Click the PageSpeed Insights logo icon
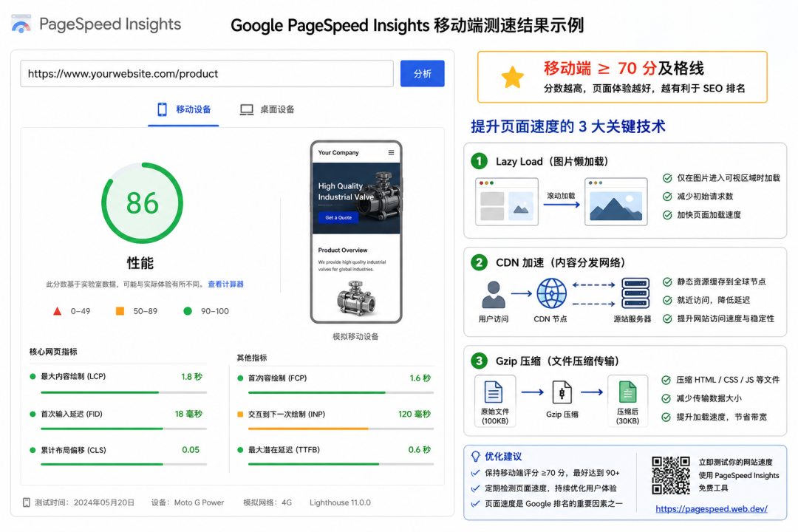 [21, 24]
